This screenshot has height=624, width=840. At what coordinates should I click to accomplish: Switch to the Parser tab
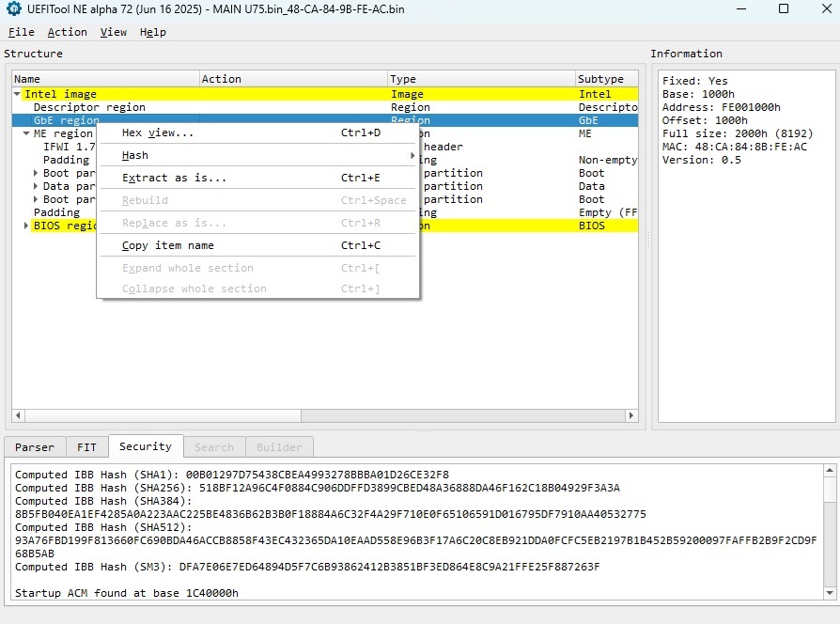pyautogui.click(x=35, y=447)
